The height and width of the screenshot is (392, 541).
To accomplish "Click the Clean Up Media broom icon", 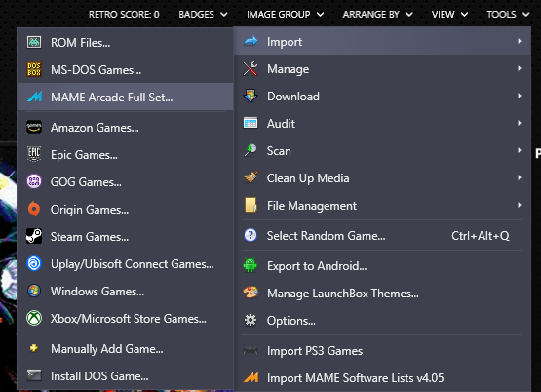I will (x=251, y=177).
